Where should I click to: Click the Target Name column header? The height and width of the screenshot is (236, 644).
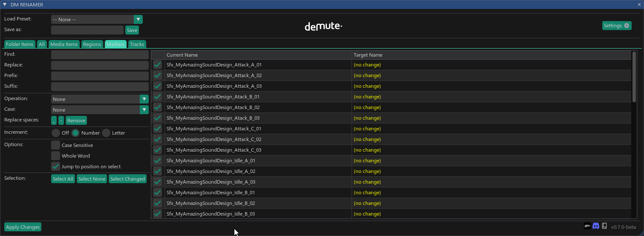point(491,55)
